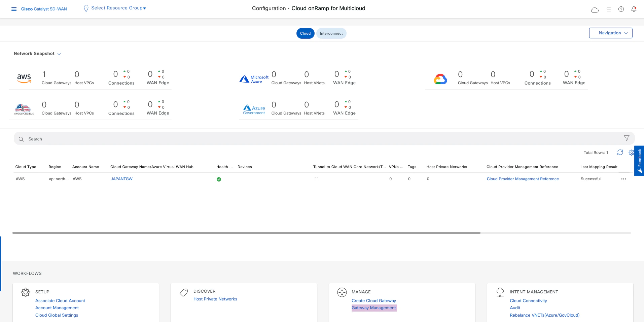
Task: Click the cloud status icon in header
Action: tap(595, 10)
